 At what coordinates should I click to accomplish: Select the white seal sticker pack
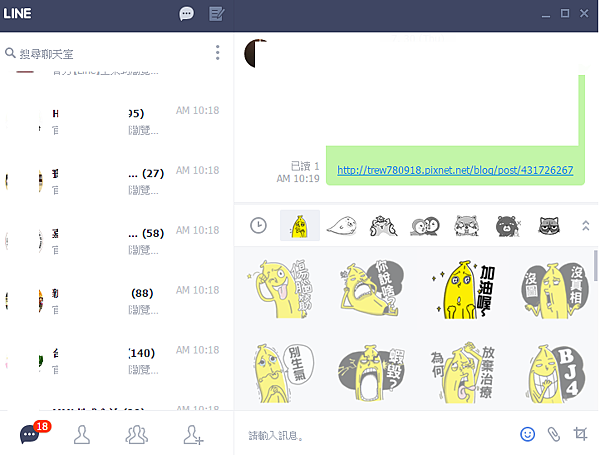[x=342, y=226]
